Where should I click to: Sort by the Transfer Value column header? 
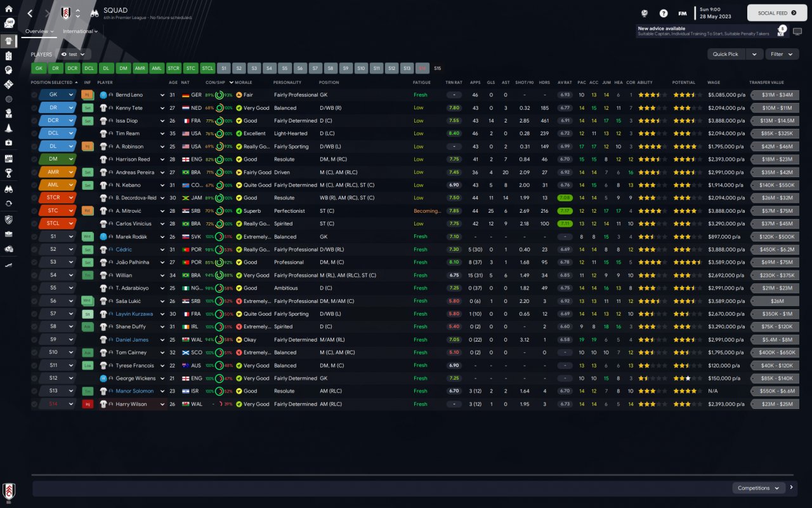point(767,83)
